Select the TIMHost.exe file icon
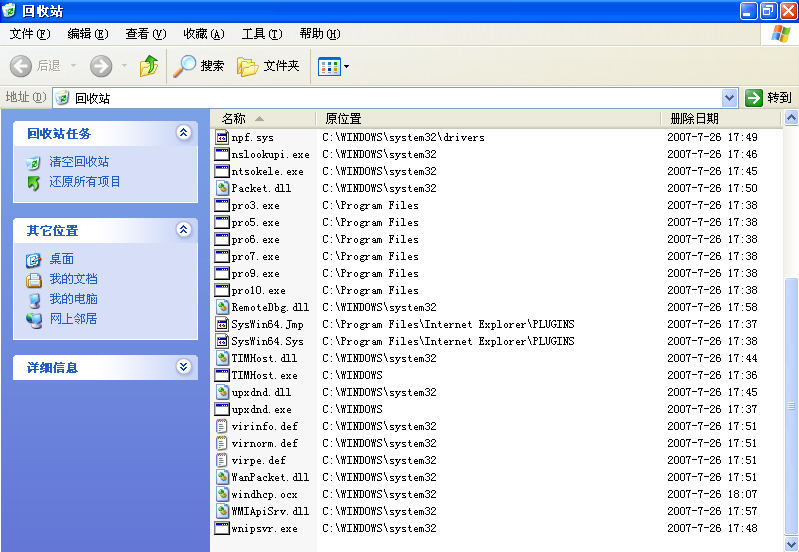Viewport: 799px width, 552px height. [222, 375]
